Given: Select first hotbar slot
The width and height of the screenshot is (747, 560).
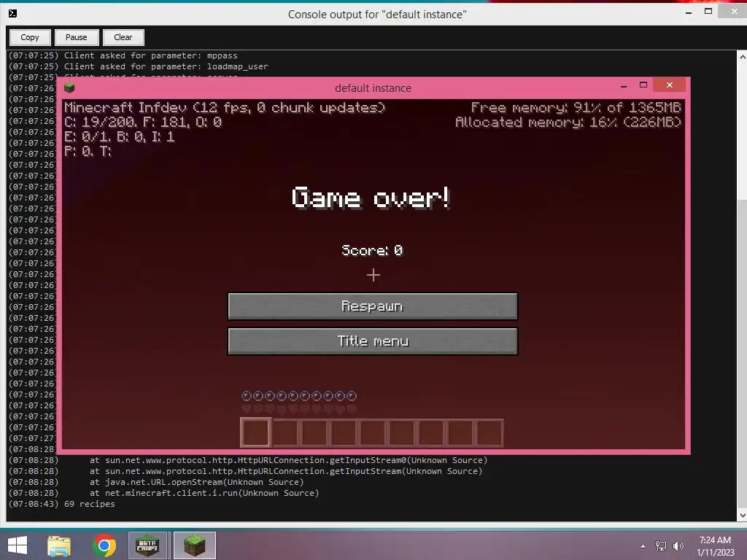Looking at the screenshot, I should click(256, 433).
